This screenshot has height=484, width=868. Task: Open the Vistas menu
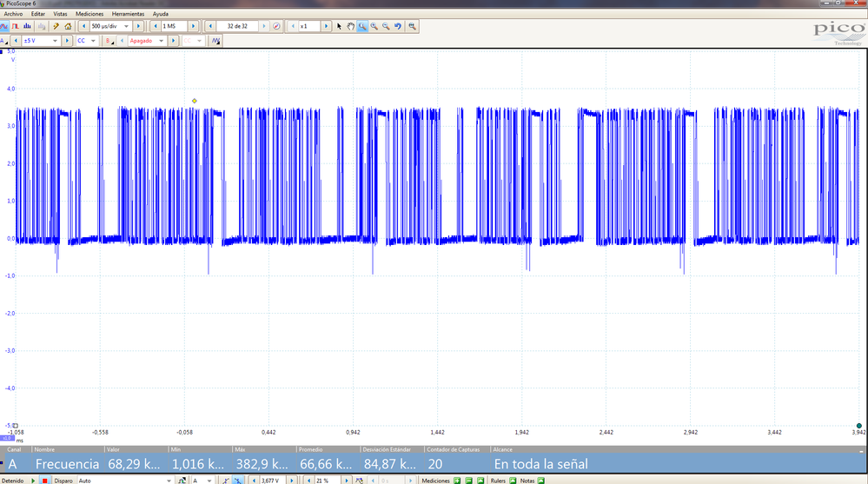[60, 14]
